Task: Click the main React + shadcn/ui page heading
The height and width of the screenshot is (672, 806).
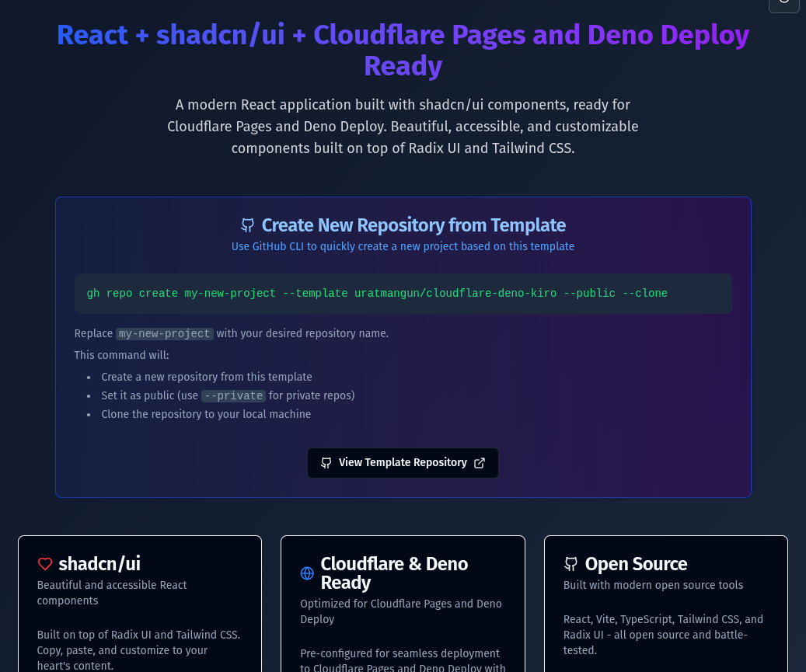Action: tap(403, 50)
